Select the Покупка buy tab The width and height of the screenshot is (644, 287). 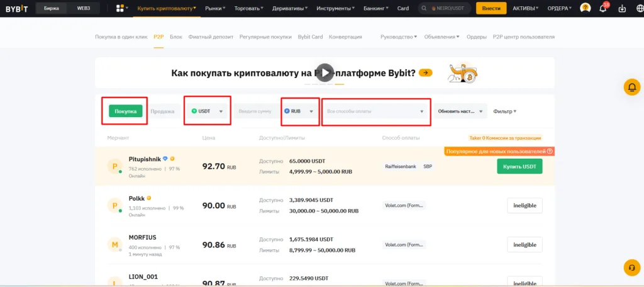[126, 111]
